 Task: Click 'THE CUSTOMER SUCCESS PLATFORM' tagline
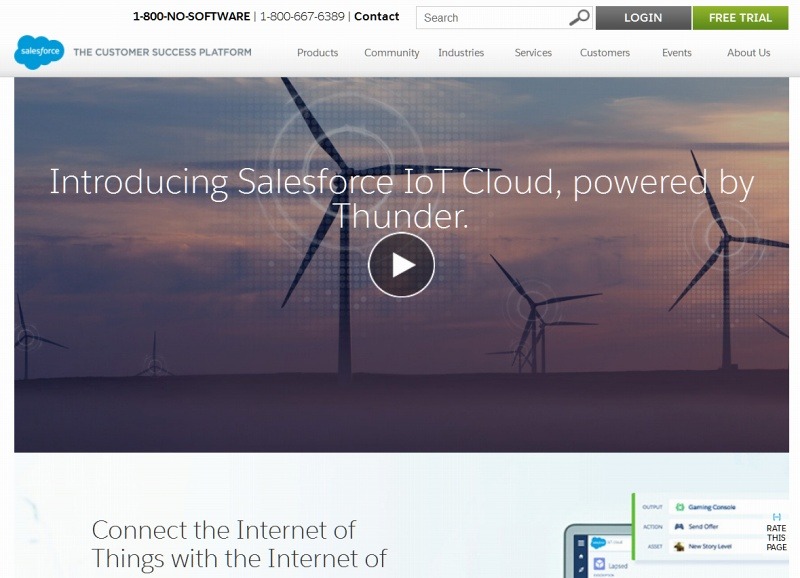[162, 52]
